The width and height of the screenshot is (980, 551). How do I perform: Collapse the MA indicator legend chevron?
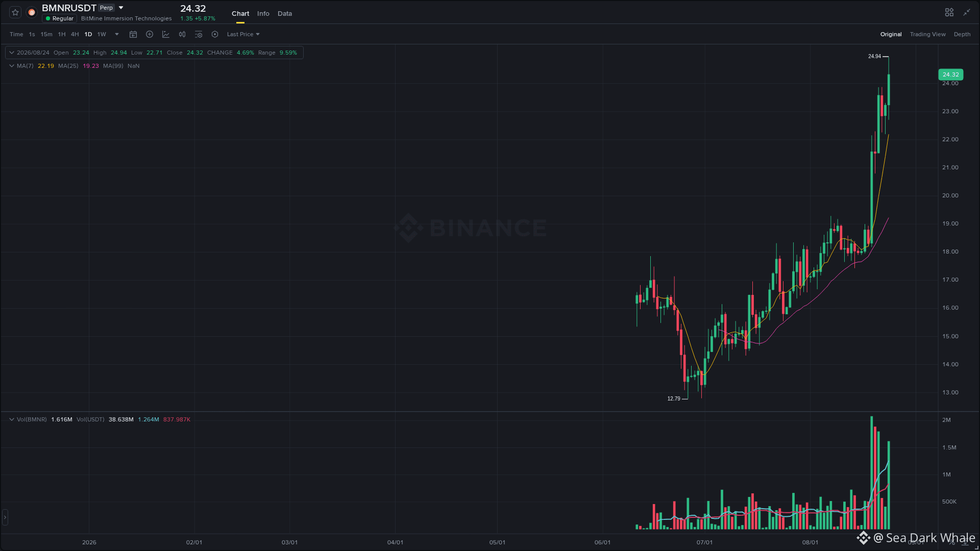[x=11, y=66]
